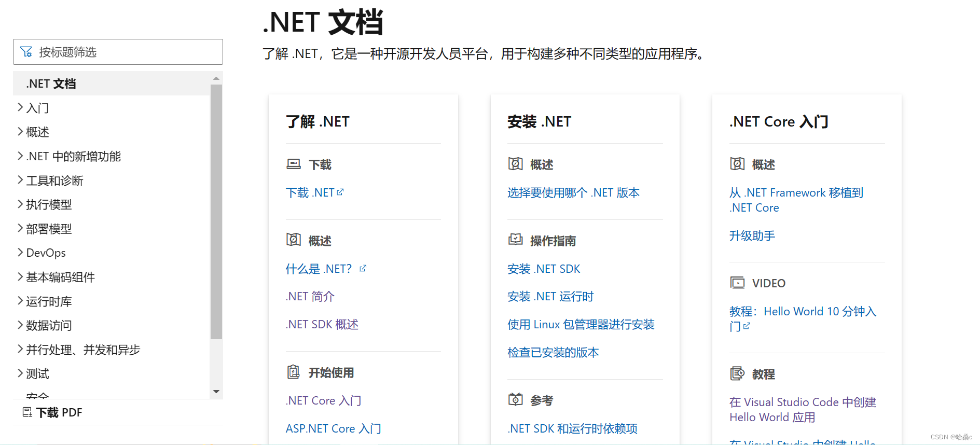Expand .NET 中的新增功能 node

20,156
